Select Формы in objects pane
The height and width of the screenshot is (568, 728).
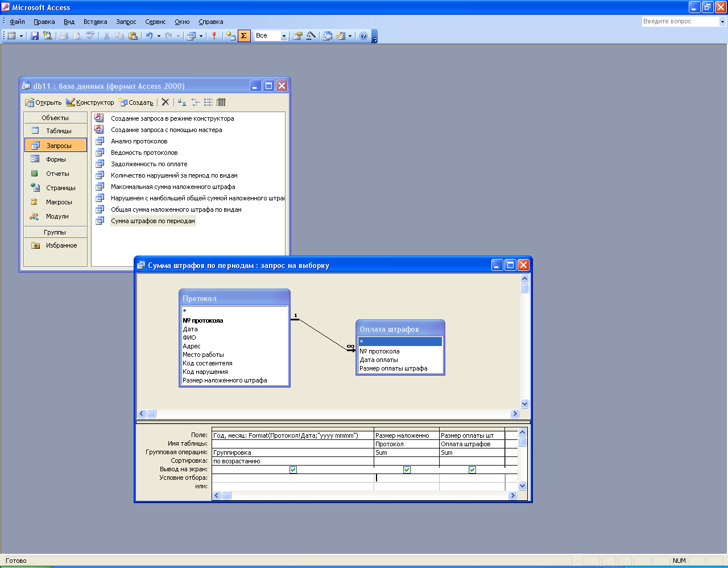click(x=56, y=159)
